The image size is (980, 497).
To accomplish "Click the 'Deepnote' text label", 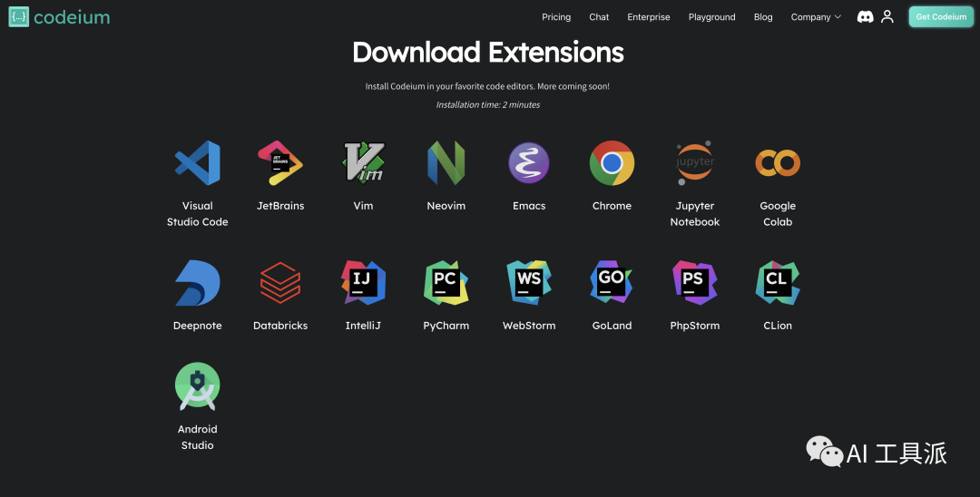I will coord(198,326).
